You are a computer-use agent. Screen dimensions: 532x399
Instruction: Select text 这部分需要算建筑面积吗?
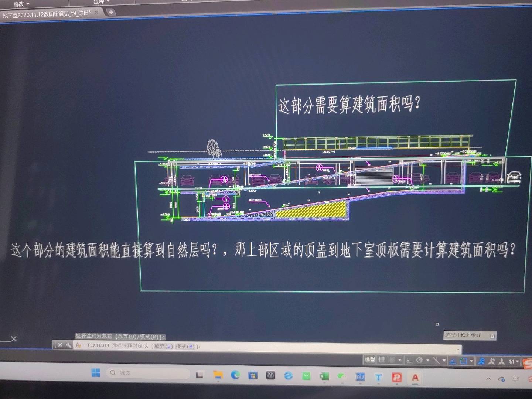pyautogui.click(x=349, y=105)
